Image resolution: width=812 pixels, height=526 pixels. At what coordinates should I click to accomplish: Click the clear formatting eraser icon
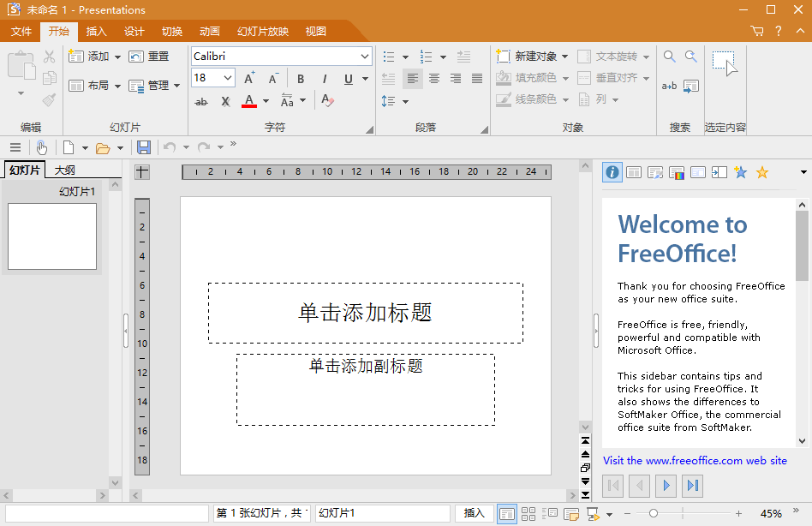click(x=327, y=100)
